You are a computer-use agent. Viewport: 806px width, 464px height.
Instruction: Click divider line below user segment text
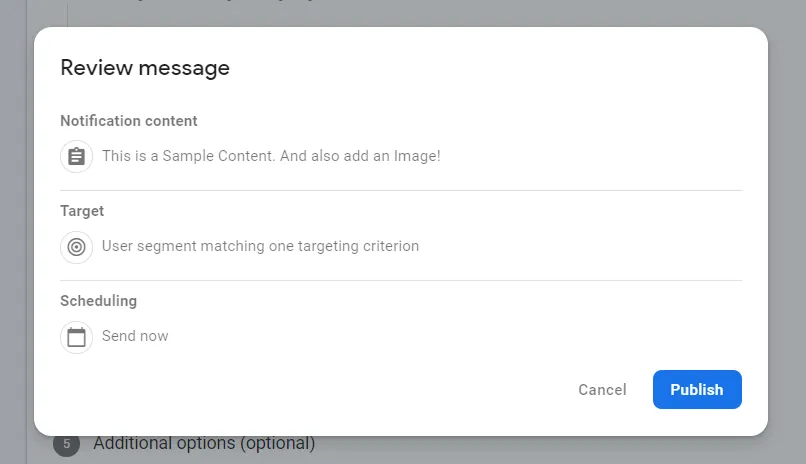(x=400, y=280)
